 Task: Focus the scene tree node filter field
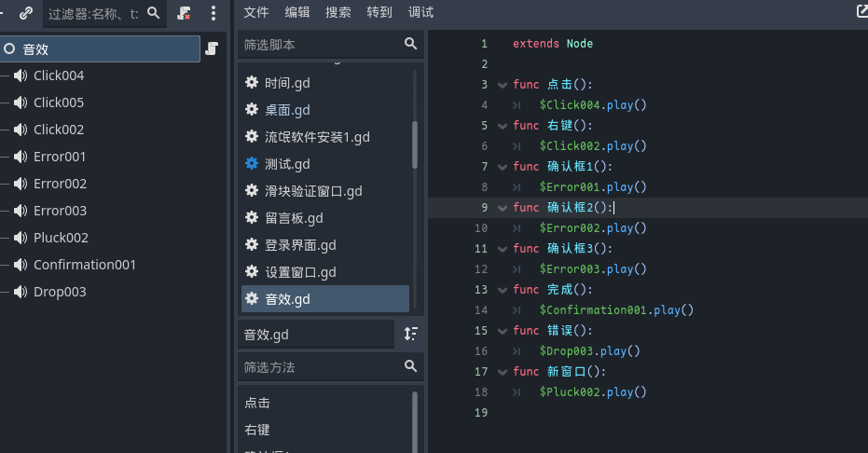tap(91, 13)
